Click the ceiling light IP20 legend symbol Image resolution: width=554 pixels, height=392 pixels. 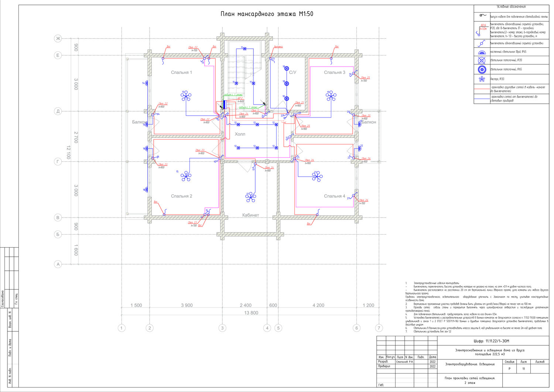[482, 60]
